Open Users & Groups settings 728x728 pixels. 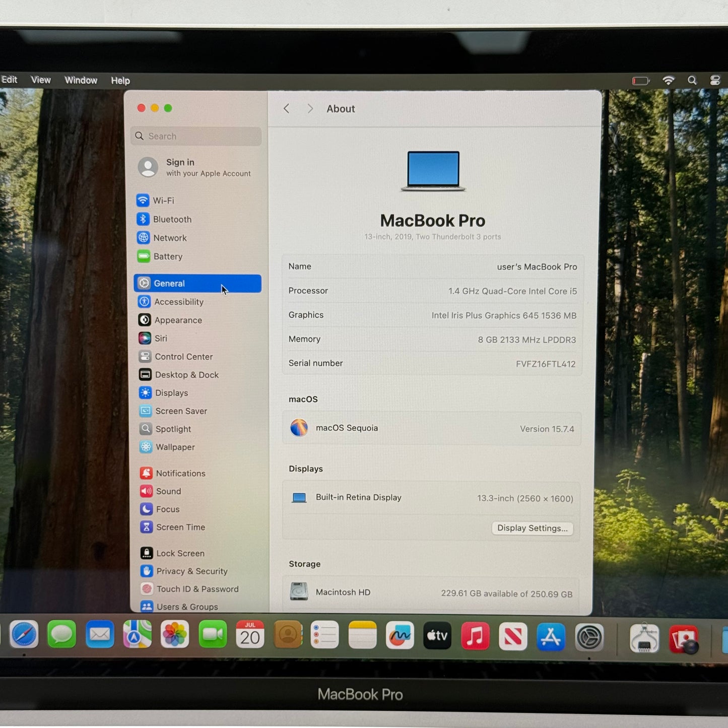(197, 606)
